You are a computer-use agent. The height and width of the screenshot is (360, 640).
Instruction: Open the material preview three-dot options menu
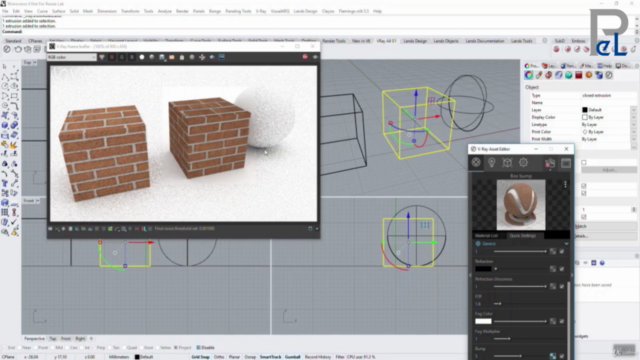click(565, 184)
